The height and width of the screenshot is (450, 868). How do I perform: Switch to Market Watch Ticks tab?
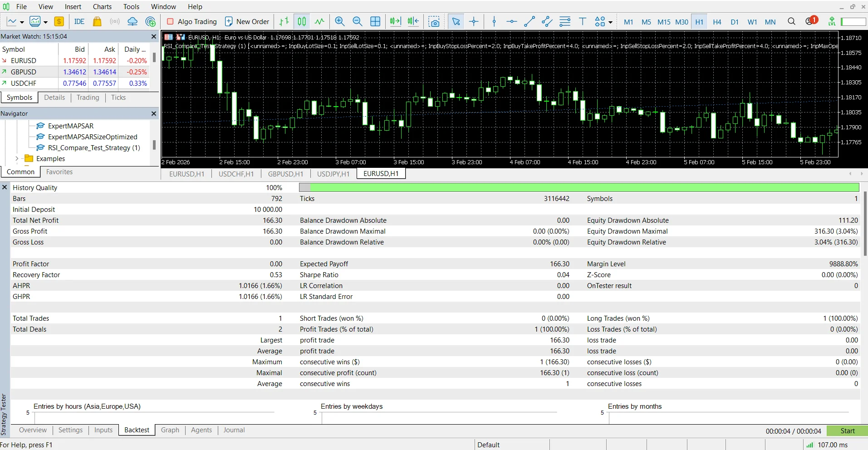[118, 98]
